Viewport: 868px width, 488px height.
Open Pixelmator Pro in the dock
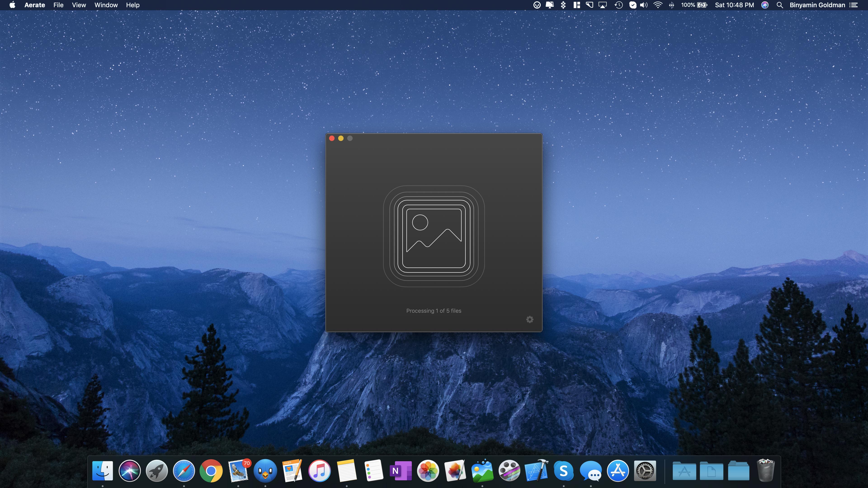click(455, 470)
